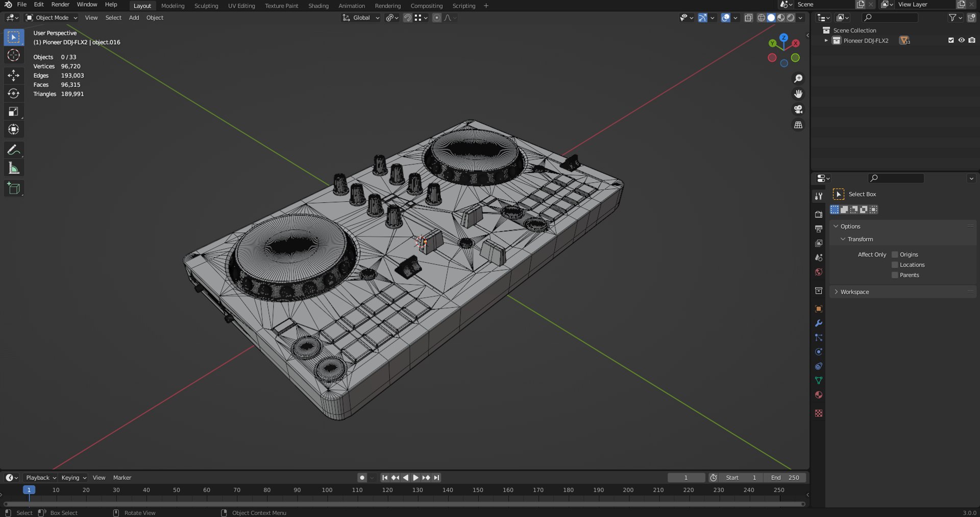The height and width of the screenshot is (517, 980).
Task: Activate the Annotate pencil tool
Action: click(14, 150)
